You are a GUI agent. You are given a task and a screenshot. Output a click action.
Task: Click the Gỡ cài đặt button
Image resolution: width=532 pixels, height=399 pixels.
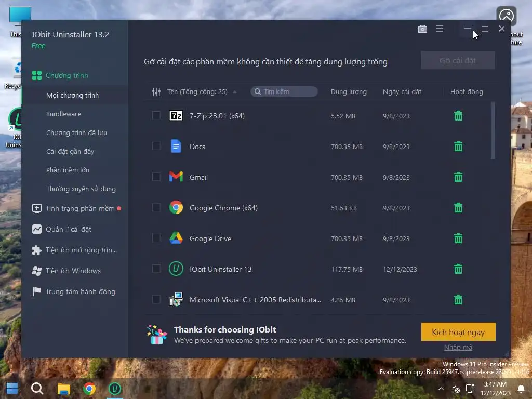click(x=458, y=60)
